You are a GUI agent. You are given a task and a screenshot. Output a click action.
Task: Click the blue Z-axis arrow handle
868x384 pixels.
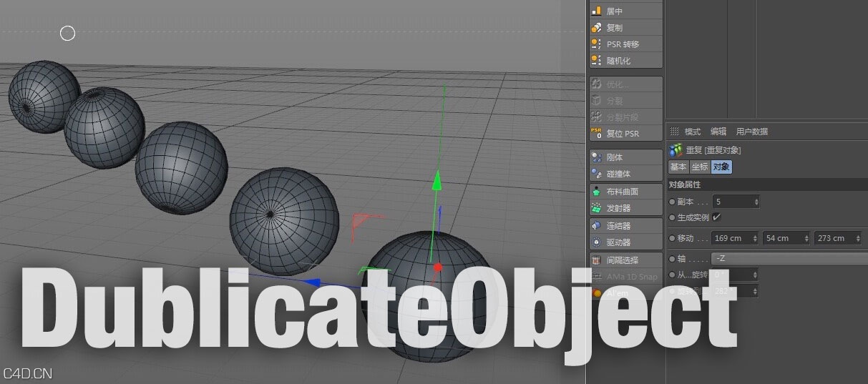[x=311, y=283]
